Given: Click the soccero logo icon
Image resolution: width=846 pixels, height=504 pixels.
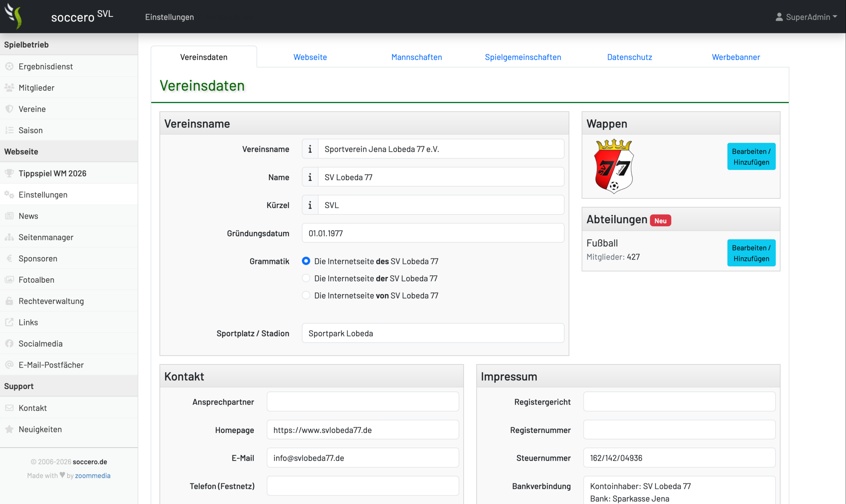Looking at the screenshot, I should 14,16.
